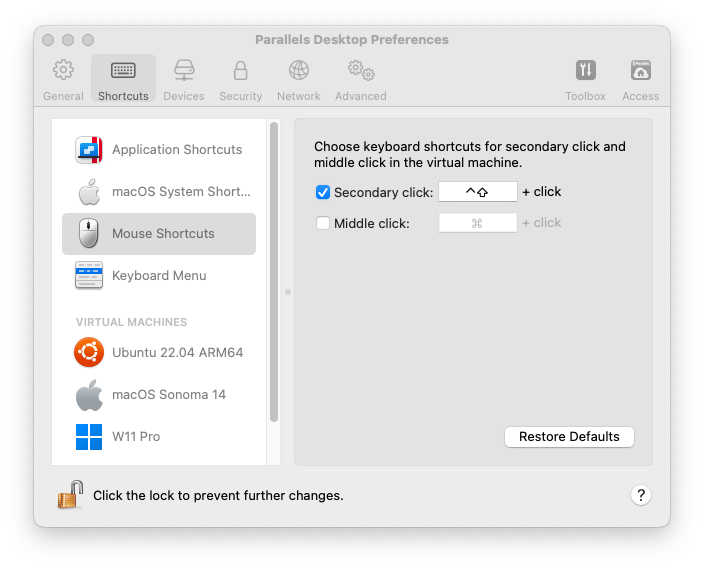This screenshot has width=704, height=569.
Task: Open help with the question mark button
Action: click(641, 495)
